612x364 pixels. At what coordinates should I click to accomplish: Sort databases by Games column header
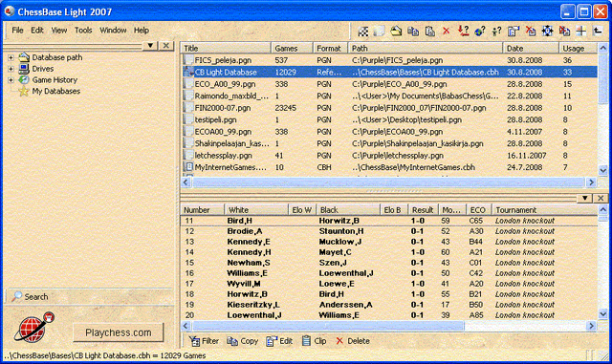click(x=292, y=49)
